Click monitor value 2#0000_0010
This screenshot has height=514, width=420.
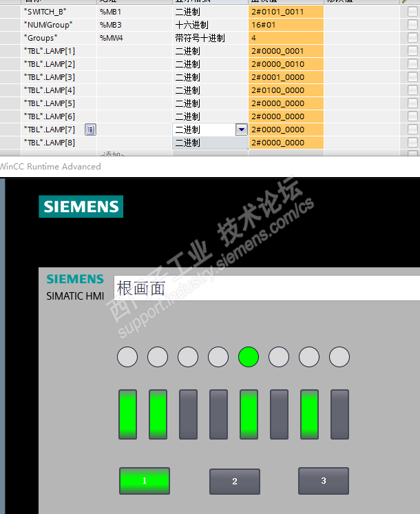[x=286, y=64]
